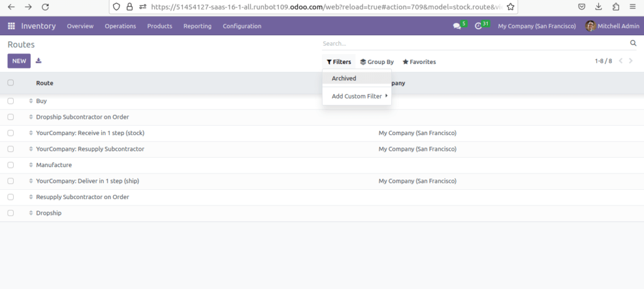
Task: Open the Reporting menu
Action: click(x=197, y=26)
